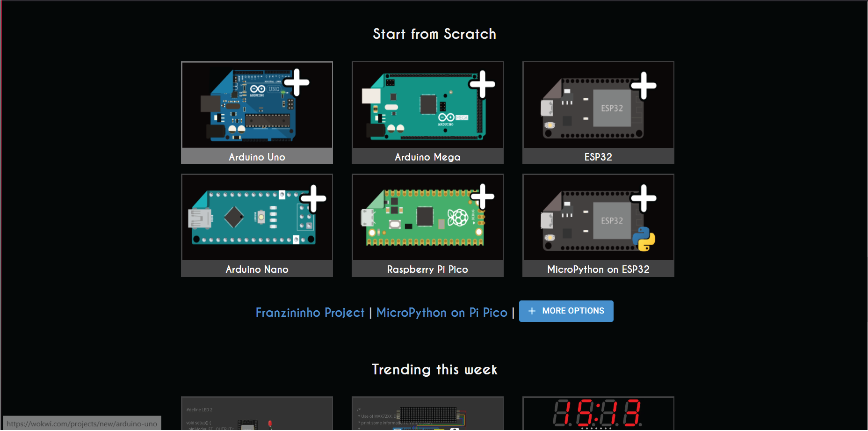The width and height of the screenshot is (868, 431).
Task: Select the Arduino Uno label
Action: (x=257, y=157)
